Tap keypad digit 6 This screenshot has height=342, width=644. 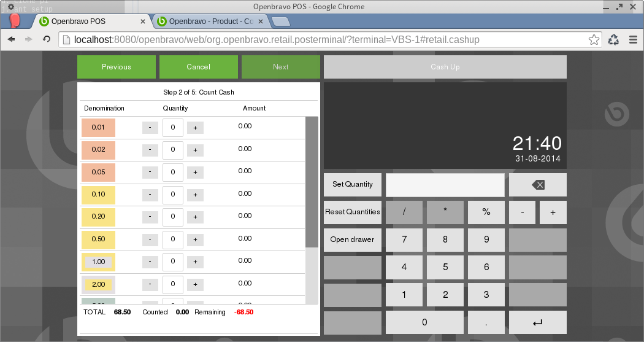coord(486,267)
